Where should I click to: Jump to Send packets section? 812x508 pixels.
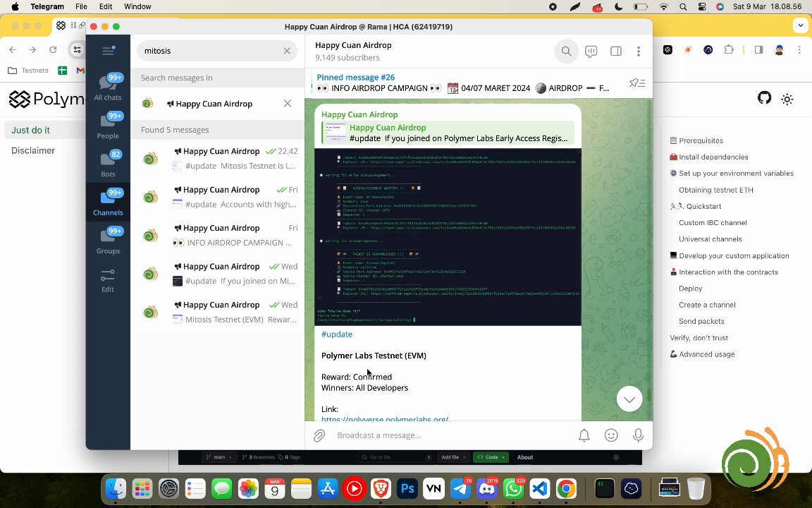pos(702,322)
